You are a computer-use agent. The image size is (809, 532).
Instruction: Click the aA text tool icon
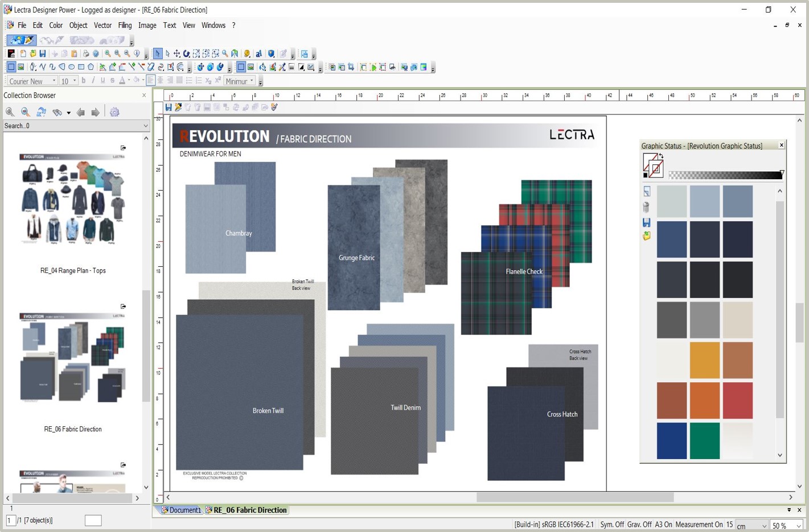pyautogui.click(x=258, y=53)
